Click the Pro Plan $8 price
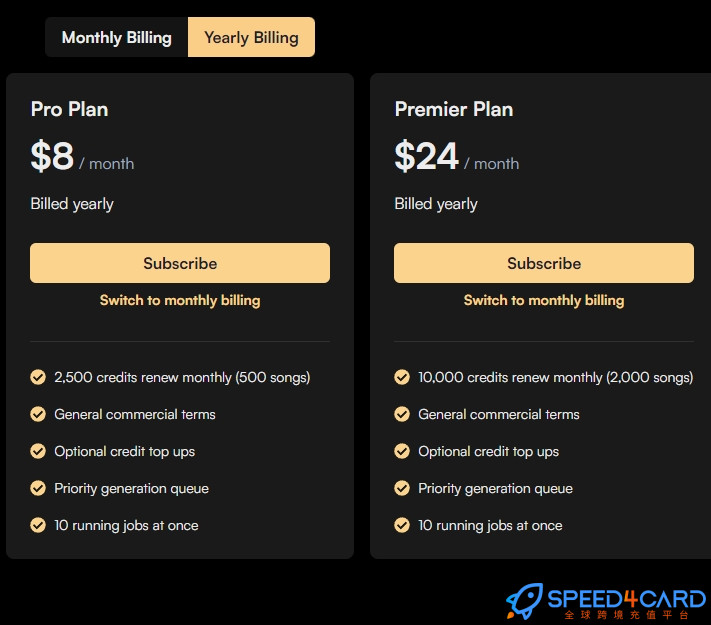Image resolution: width=711 pixels, height=625 pixels. (52, 156)
